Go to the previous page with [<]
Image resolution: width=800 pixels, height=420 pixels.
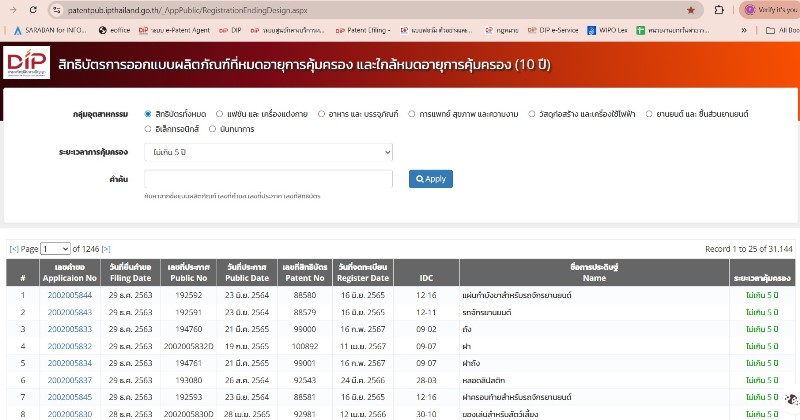pyautogui.click(x=13, y=248)
